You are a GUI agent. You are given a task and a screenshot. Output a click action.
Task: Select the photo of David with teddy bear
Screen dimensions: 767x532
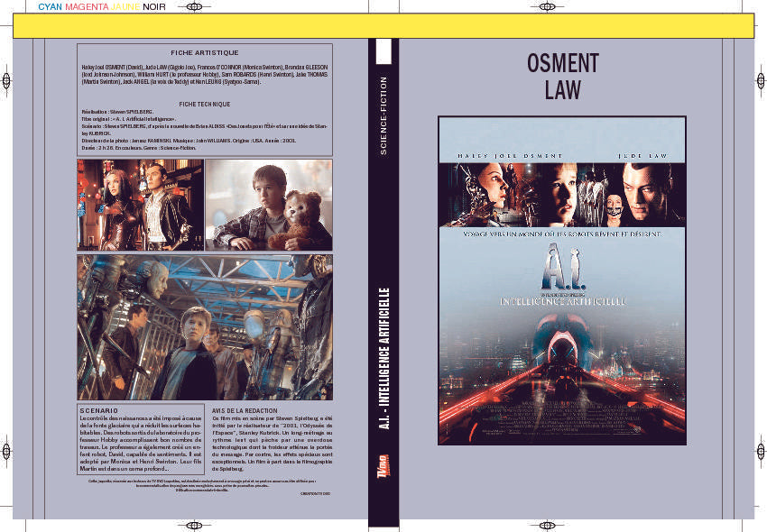tap(269, 205)
